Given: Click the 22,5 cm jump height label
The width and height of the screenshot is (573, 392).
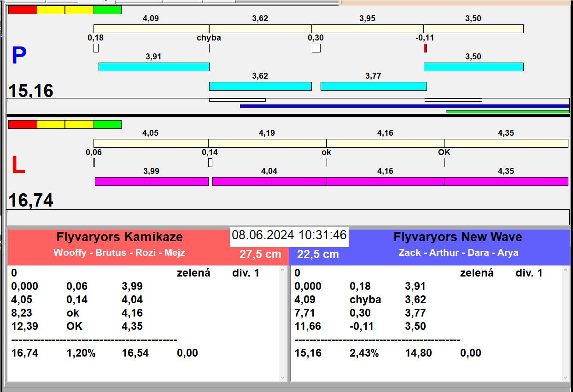Looking at the screenshot, I should (318, 254).
